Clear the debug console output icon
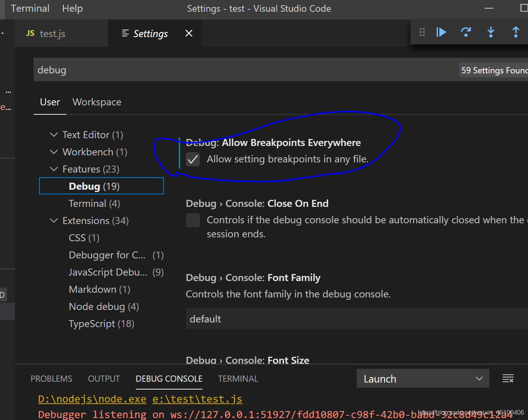Viewport: 528px width, 420px height. (508, 378)
